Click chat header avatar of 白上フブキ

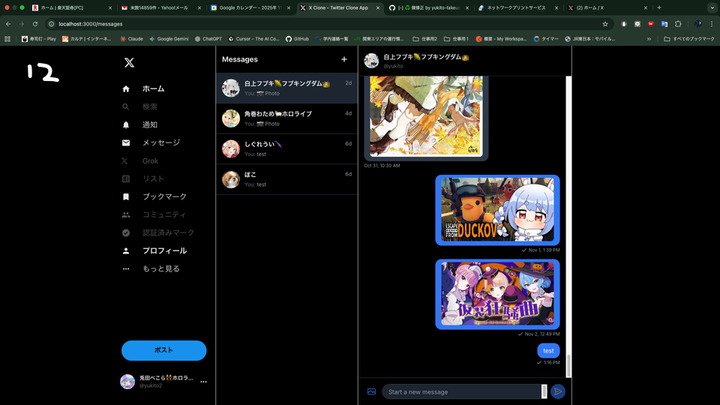(x=371, y=61)
